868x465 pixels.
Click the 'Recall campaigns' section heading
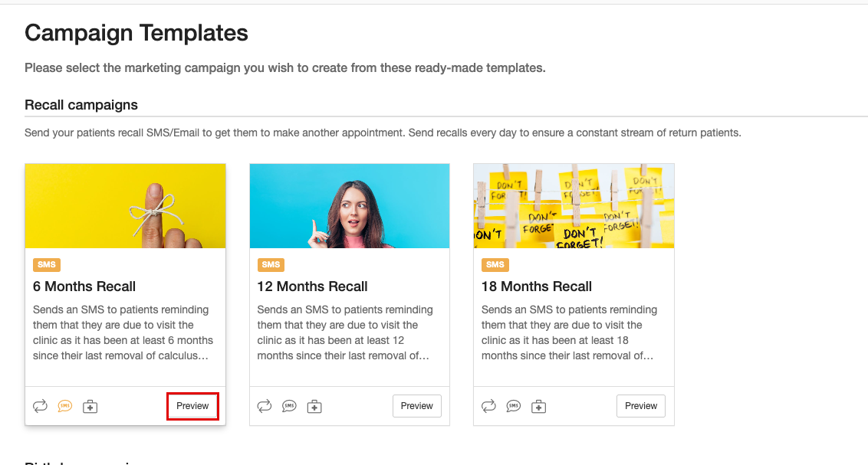coord(81,105)
